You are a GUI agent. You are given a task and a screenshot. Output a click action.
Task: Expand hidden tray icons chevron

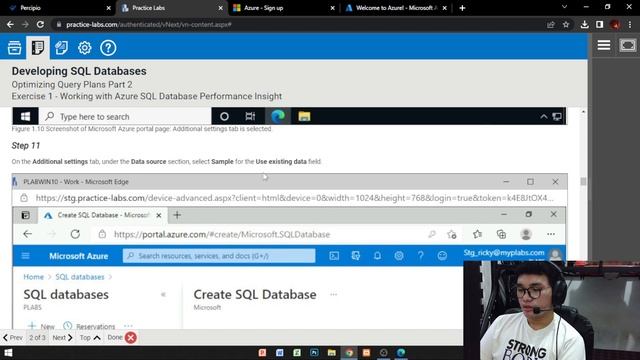[x=544, y=117]
